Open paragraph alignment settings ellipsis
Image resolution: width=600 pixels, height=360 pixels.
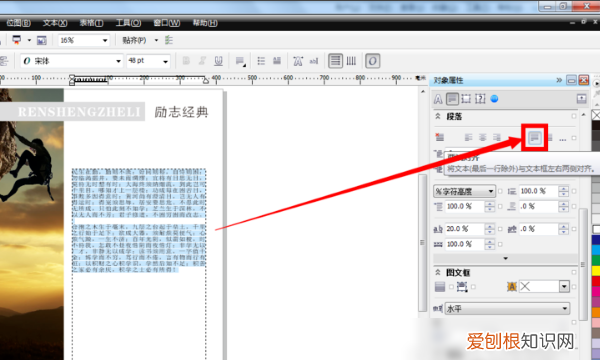pyautogui.click(x=562, y=139)
